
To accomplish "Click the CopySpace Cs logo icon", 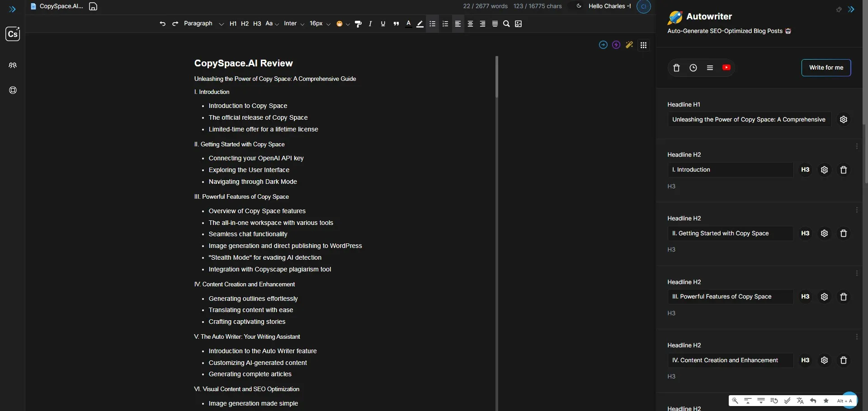I will [13, 34].
